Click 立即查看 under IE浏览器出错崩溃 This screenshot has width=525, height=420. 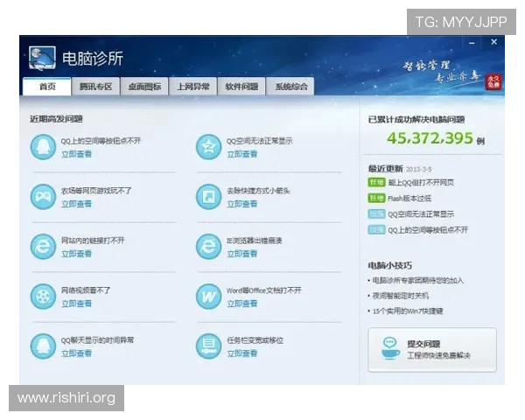point(242,254)
